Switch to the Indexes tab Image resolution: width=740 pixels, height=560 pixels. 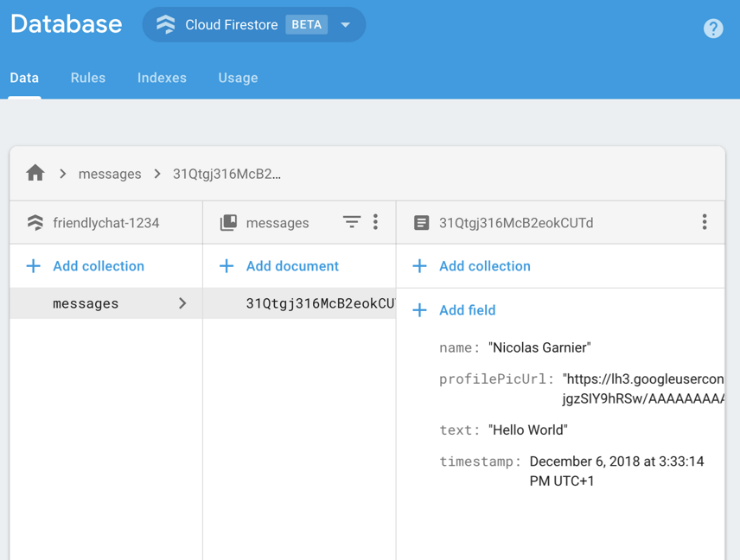tap(162, 78)
